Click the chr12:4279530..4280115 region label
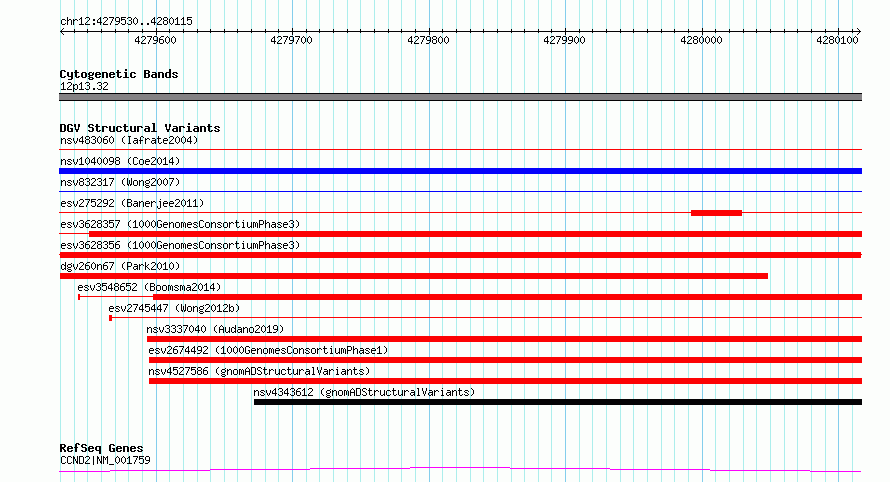890x482 pixels. coord(126,21)
